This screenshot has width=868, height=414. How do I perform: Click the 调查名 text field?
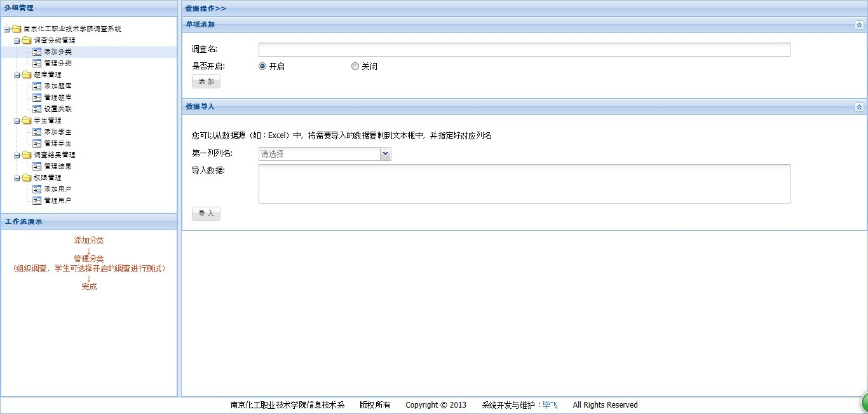pos(524,50)
